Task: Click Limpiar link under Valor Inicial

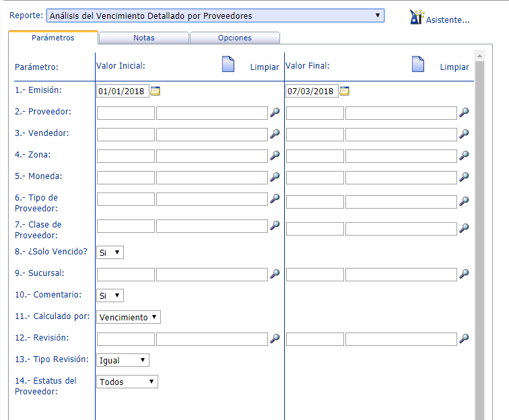Action: (x=265, y=67)
